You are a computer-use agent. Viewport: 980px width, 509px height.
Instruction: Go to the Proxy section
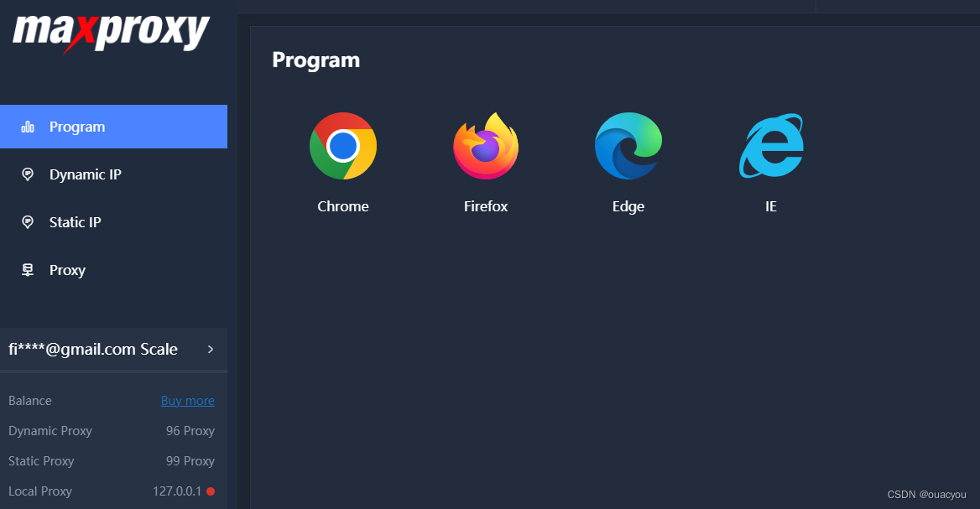click(114, 270)
